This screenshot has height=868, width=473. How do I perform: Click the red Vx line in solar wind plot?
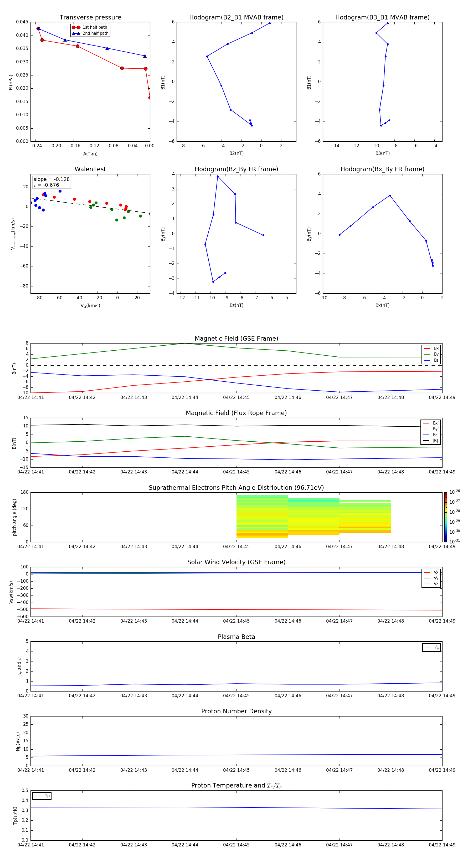pos(236,609)
